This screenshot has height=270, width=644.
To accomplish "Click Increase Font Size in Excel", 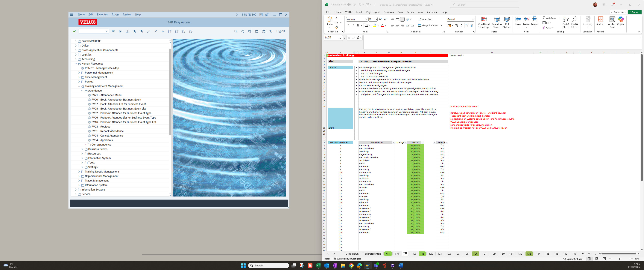I will (x=380, y=19).
